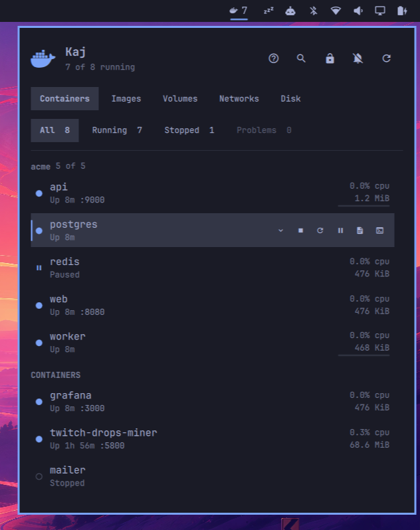Switch to the Images tab
The width and height of the screenshot is (420, 530).
pyautogui.click(x=126, y=99)
